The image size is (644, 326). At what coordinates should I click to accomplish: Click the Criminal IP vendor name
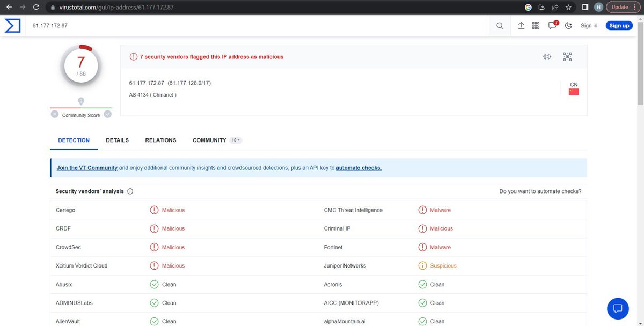tap(337, 228)
